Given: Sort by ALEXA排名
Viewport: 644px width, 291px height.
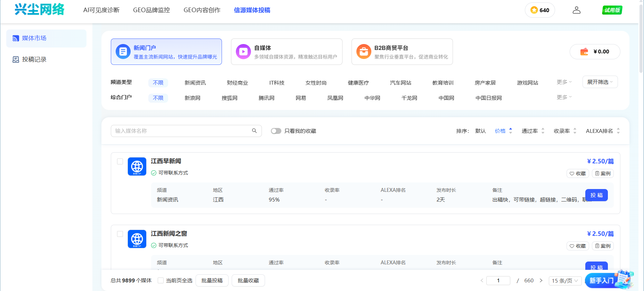Looking at the screenshot, I should coord(603,131).
